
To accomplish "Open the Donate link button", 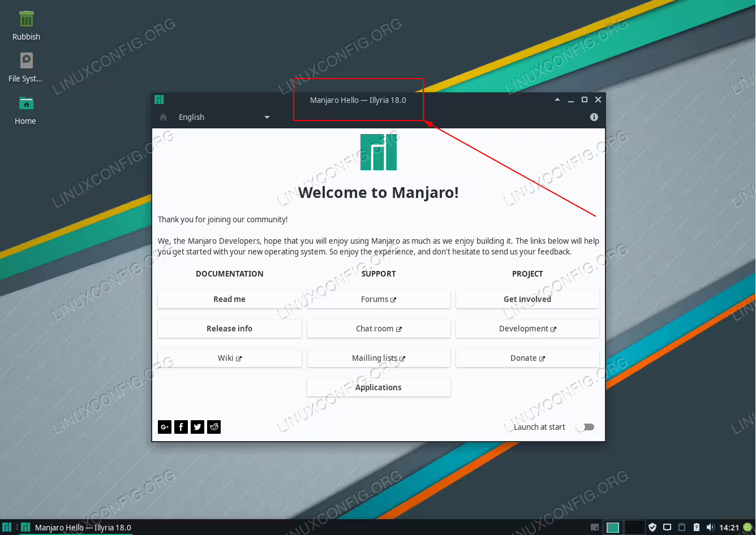I will click(x=527, y=358).
